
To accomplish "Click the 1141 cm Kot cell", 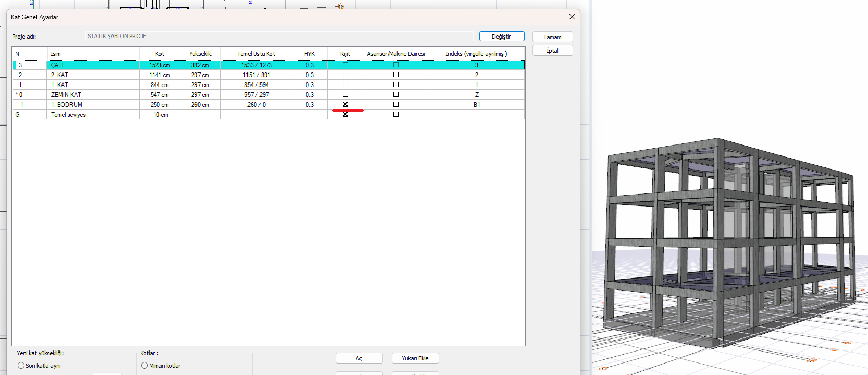I will [159, 75].
